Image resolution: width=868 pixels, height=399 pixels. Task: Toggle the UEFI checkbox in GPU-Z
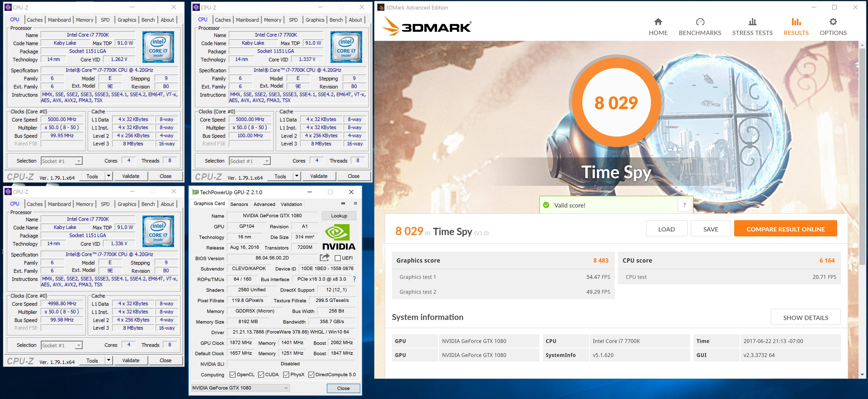(x=337, y=258)
